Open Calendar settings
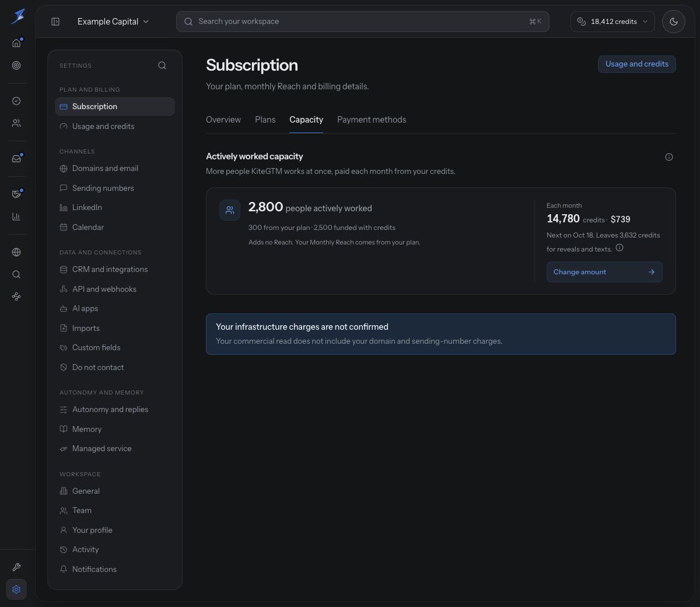The height and width of the screenshot is (607, 700). pyautogui.click(x=115, y=227)
